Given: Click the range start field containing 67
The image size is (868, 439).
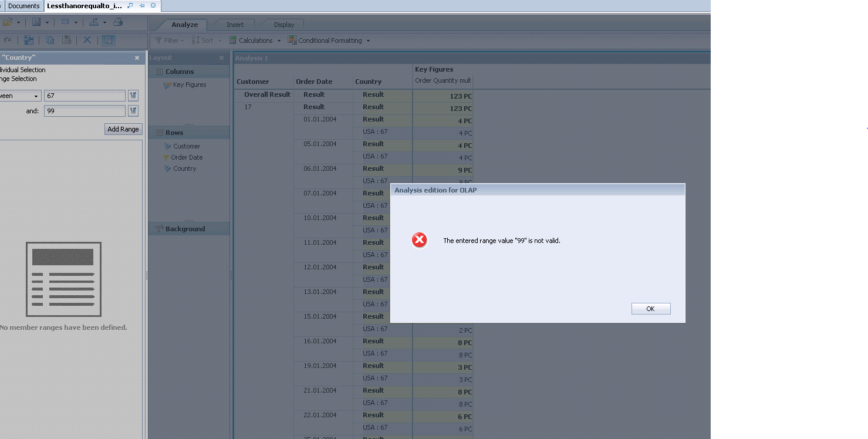Looking at the screenshot, I should 85,96.
